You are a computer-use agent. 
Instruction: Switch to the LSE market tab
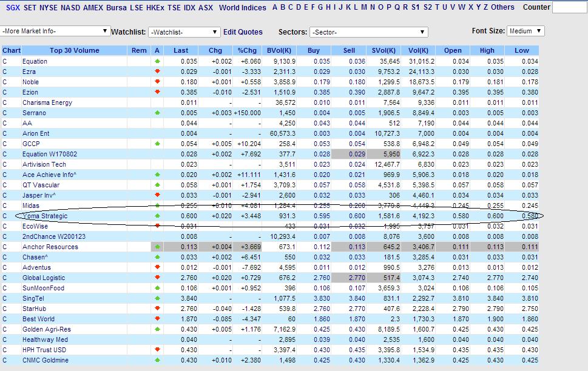click(x=137, y=7)
